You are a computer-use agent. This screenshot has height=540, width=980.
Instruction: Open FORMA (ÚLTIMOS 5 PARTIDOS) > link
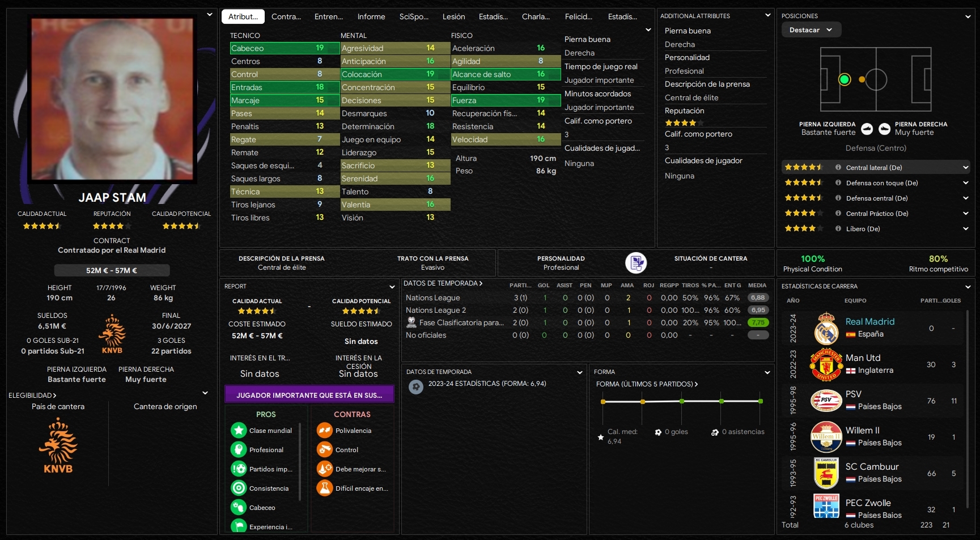[x=647, y=384]
